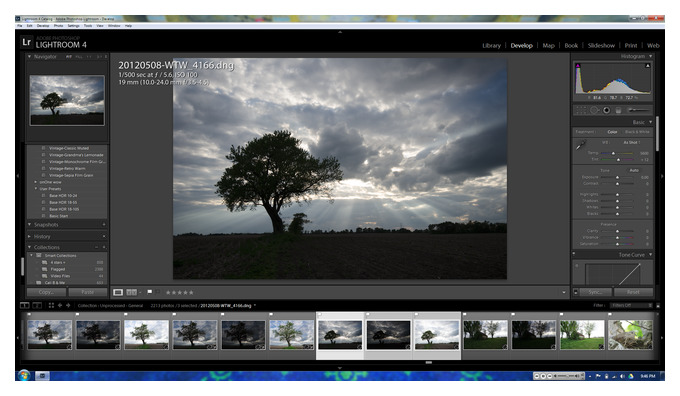The image size is (680, 396).
Task: Collapse Smart Collections tree
Action: point(32,255)
